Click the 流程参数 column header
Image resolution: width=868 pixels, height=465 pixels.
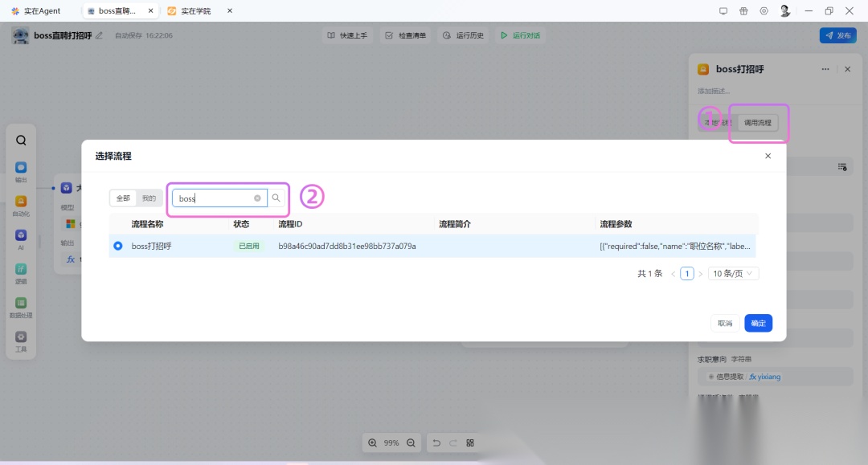616,224
